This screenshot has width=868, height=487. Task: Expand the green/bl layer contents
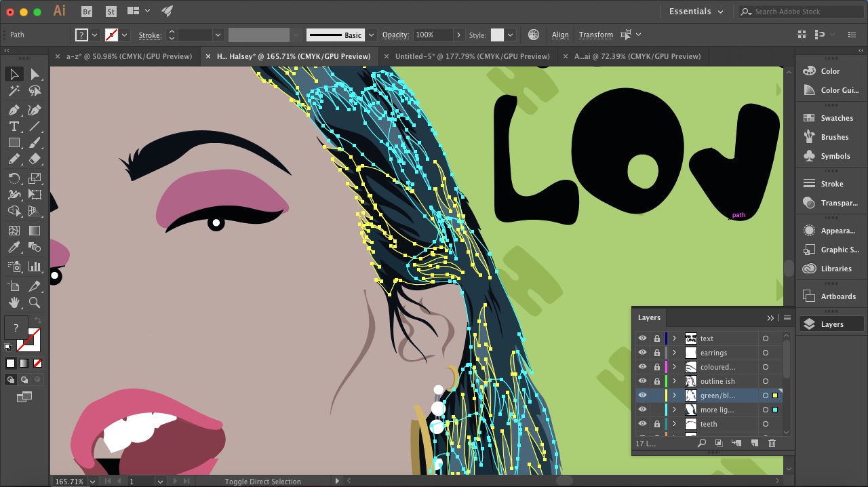[674, 395]
